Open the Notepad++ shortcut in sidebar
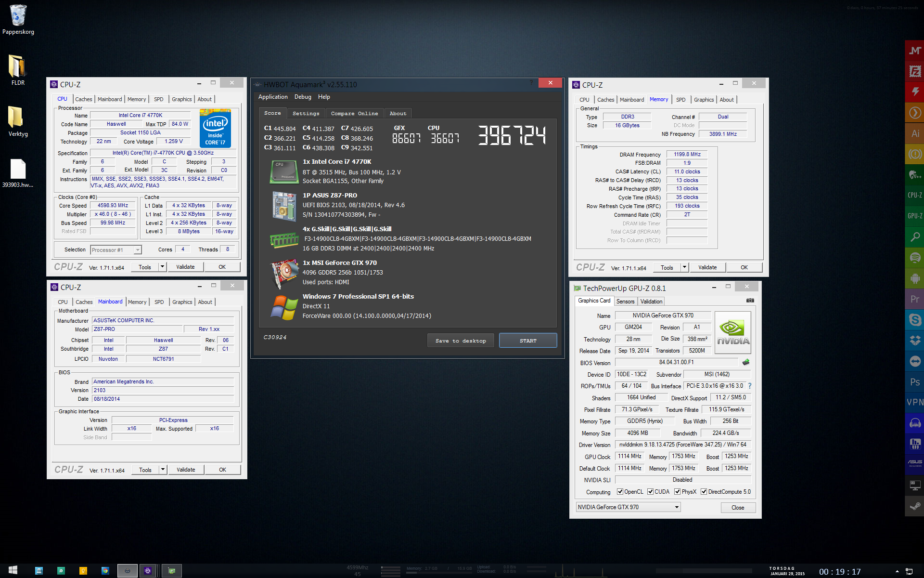924x578 pixels. 914,175
